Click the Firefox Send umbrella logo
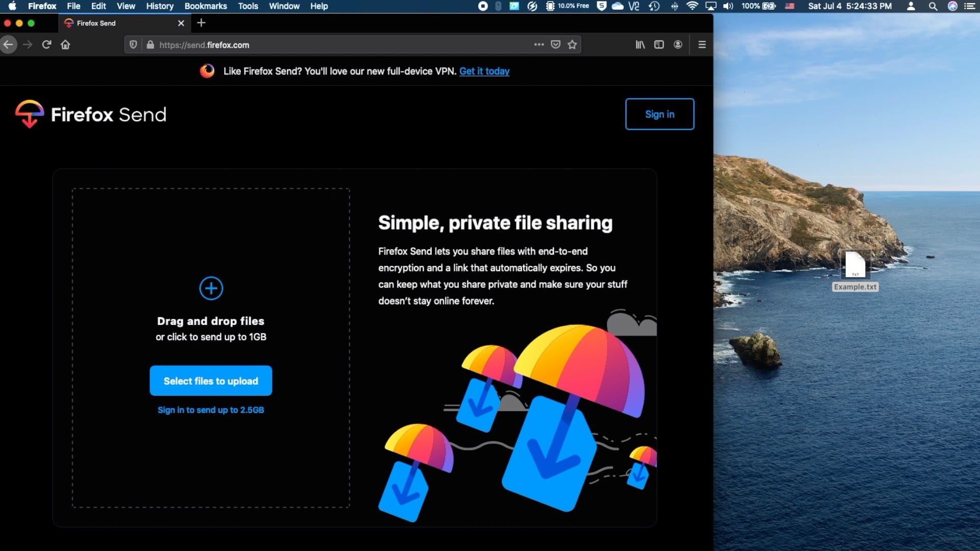 point(30,114)
